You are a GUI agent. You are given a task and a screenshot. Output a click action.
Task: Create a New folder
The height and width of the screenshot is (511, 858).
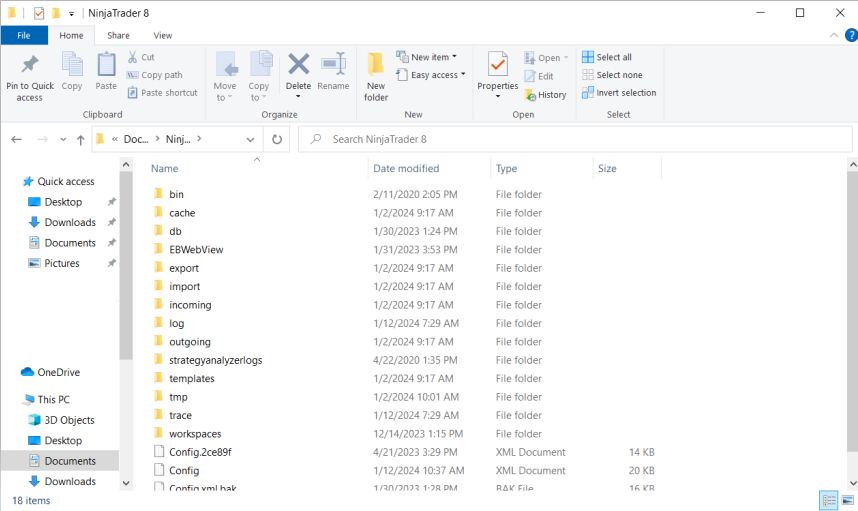click(376, 77)
